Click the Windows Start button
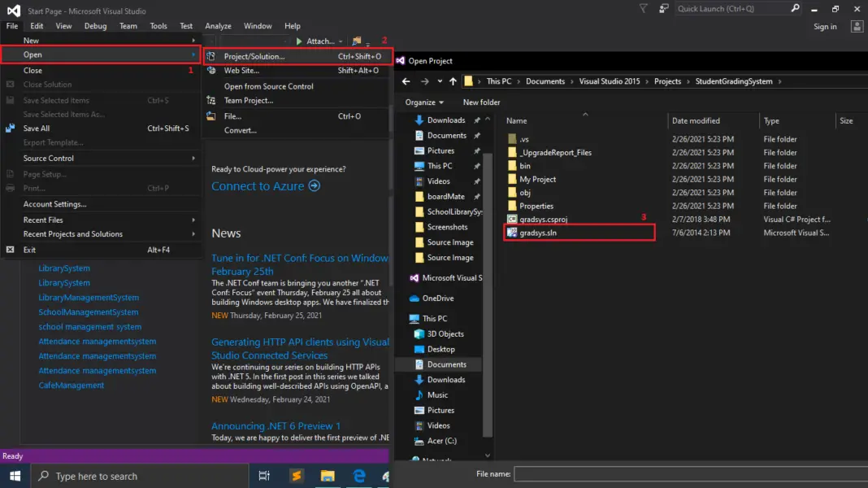This screenshot has height=488, width=868. tap(15, 476)
